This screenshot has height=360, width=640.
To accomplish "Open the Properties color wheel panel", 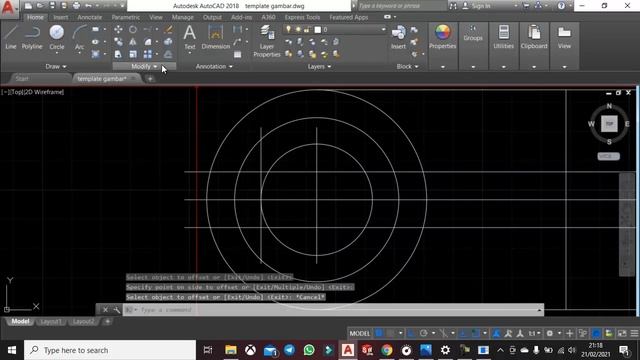I will coord(442,37).
